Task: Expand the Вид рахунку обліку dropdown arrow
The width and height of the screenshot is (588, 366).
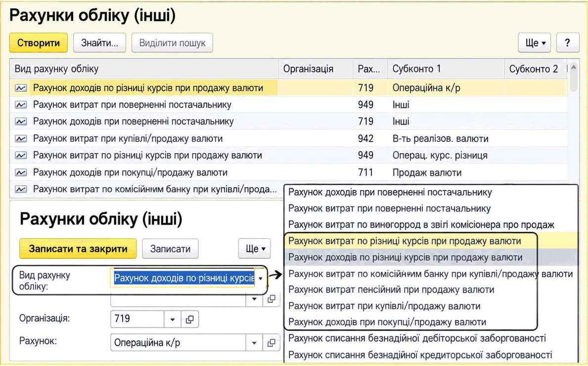Action: tap(260, 279)
